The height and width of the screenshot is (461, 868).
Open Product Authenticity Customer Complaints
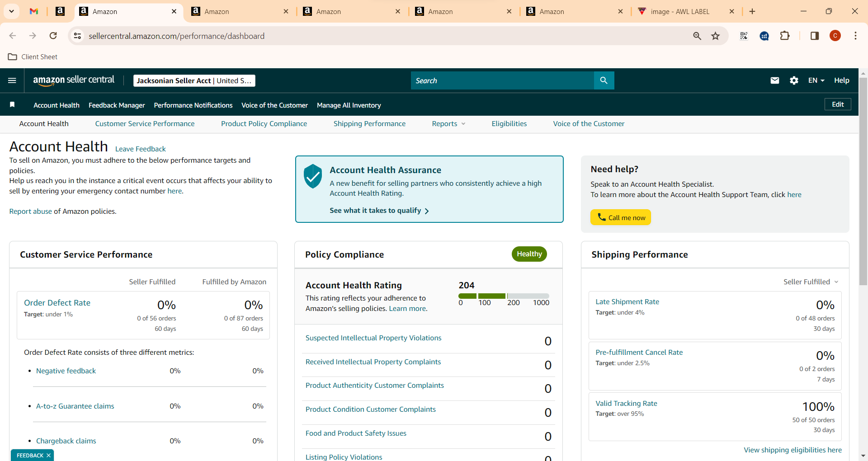point(375,386)
